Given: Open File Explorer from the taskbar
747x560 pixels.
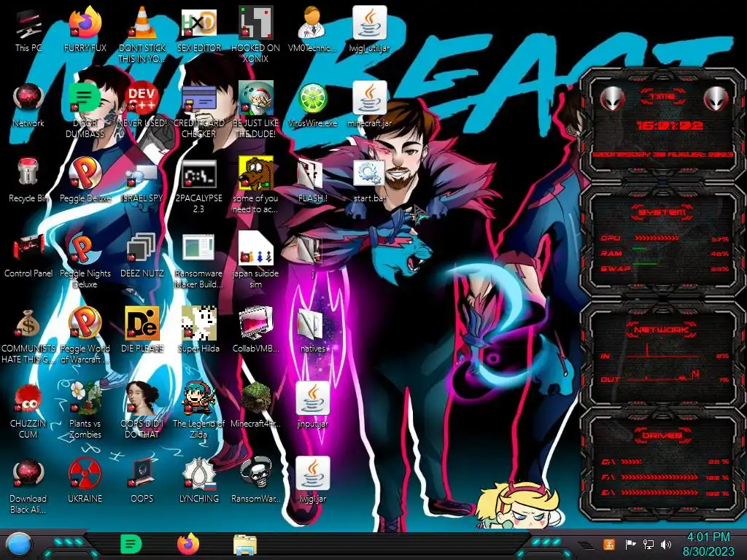Looking at the screenshot, I should (x=245, y=545).
